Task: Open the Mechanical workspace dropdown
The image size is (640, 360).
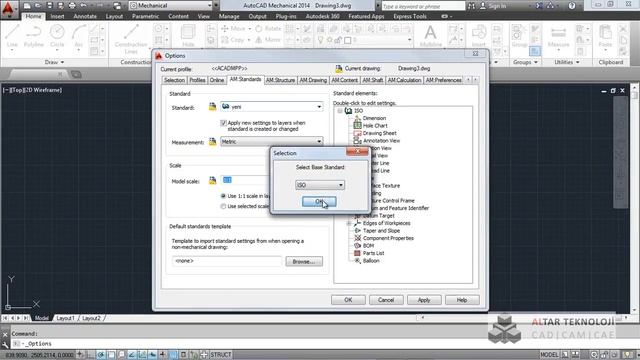Action: tap(171, 6)
